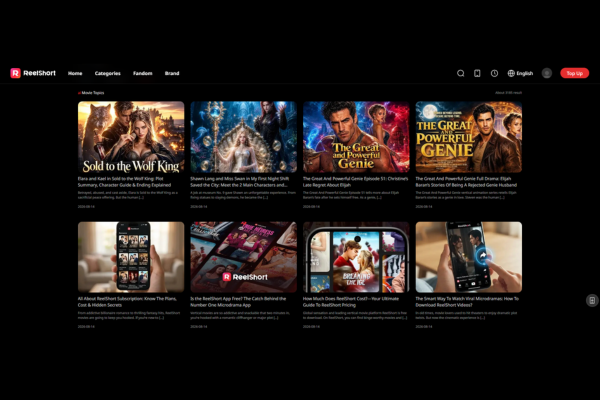Open Genie Episode 51 article thumbnail
This screenshot has width=600, height=400.
356,137
